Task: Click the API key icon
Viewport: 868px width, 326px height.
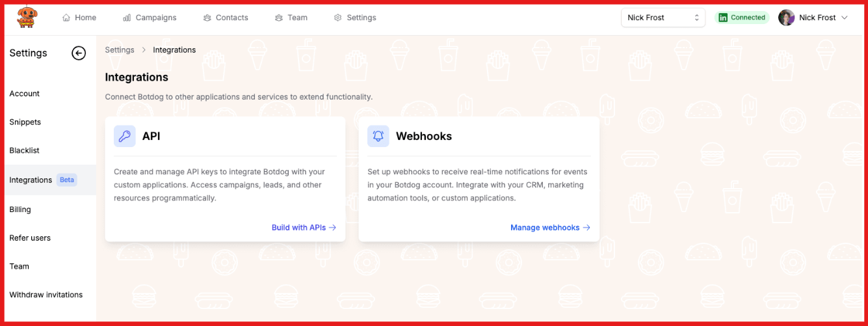Action: 125,136
